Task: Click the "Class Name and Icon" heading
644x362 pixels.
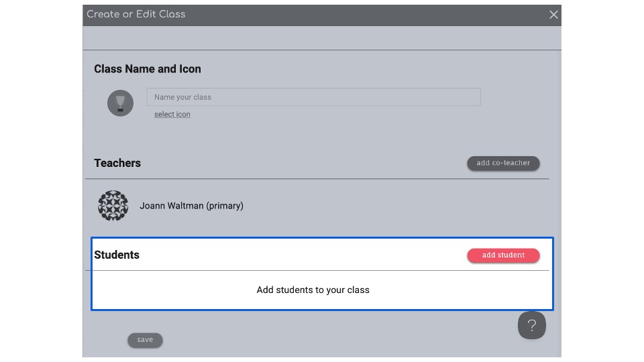Action: pyautogui.click(x=148, y=69)
